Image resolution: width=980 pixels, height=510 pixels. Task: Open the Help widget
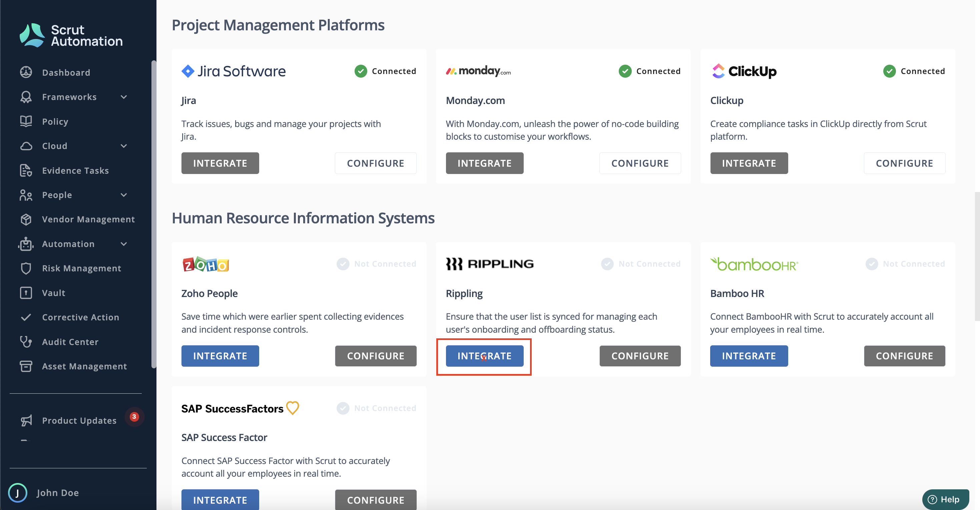click(x=945, y=499)
